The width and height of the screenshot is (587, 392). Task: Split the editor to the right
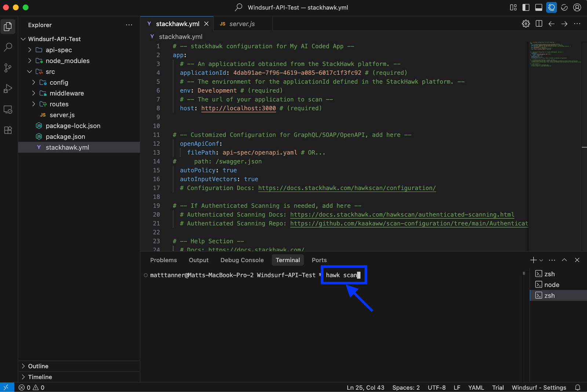coord(539,24)
